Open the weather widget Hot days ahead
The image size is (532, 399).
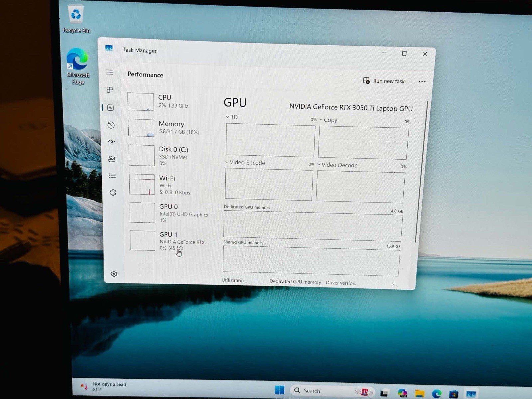104,387
